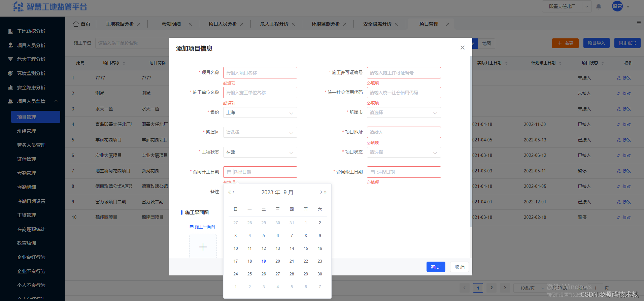
Task: Switch to the 考勤明细 tab
Action: (171, 24)
